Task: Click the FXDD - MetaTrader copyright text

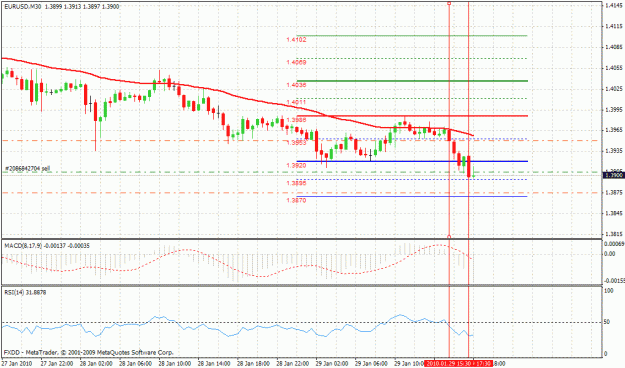Action: (88, 353)
